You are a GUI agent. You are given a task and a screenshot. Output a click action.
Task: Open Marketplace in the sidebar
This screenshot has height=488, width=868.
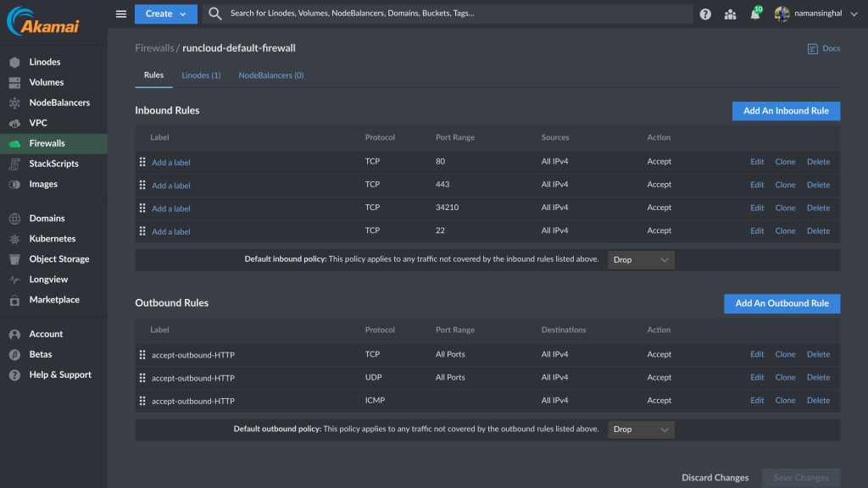tap(53, 300)
